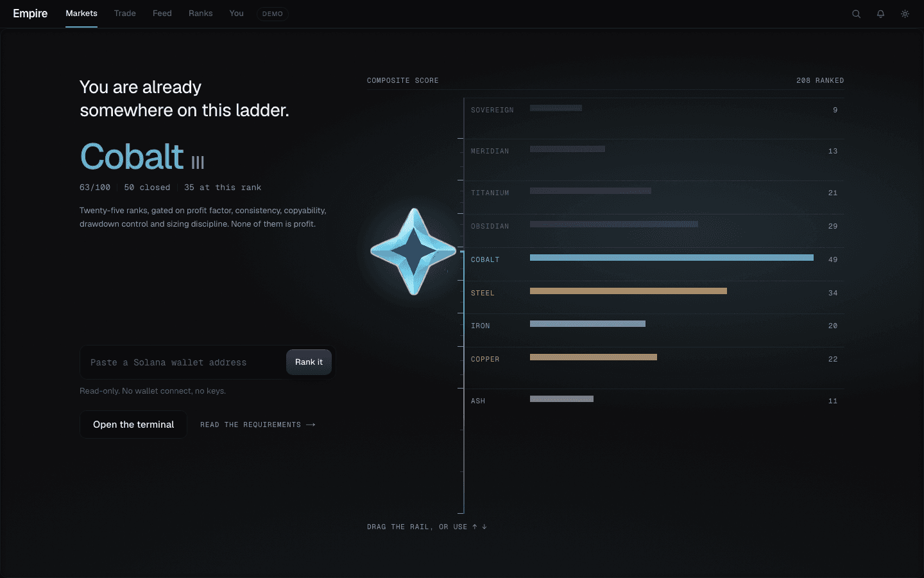Screen dimensions: 924x578
Task: Click the Iron score bar
Action: click(588, 324)
